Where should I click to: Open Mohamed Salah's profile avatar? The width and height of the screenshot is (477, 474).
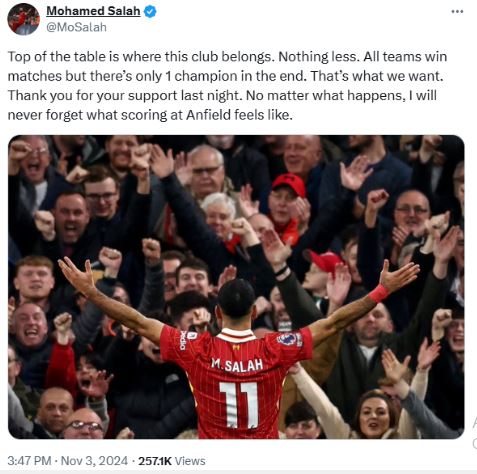point(23,20)
